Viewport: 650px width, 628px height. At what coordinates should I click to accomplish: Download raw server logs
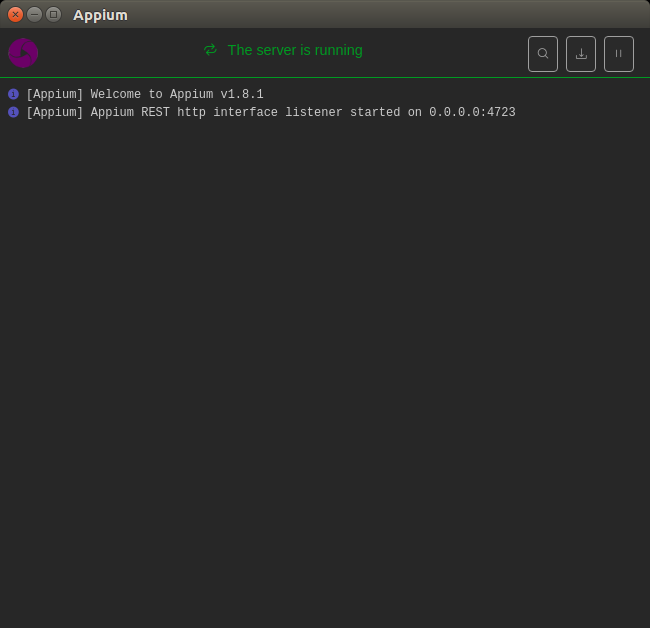581,54
